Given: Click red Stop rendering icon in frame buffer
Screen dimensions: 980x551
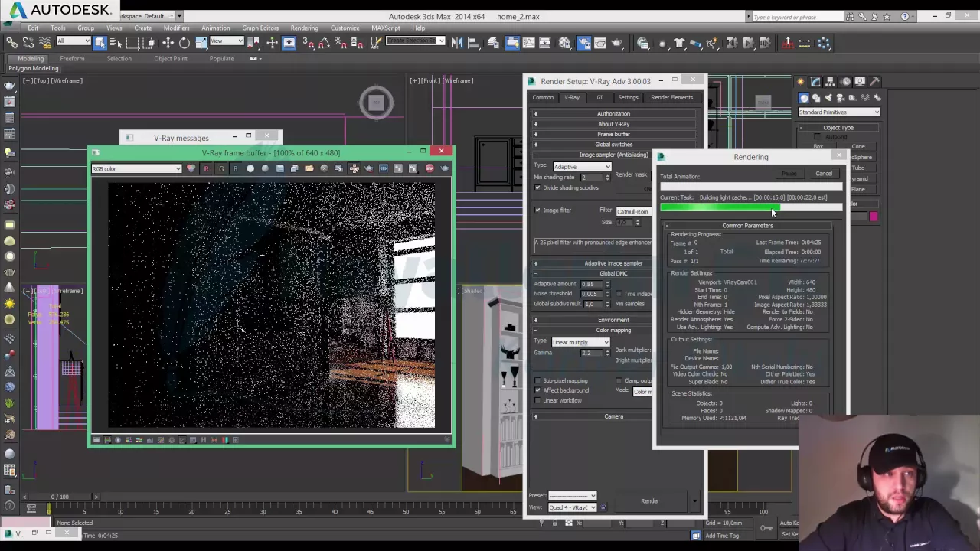Looking at the screenshot, I should click(x=430, y=168).
